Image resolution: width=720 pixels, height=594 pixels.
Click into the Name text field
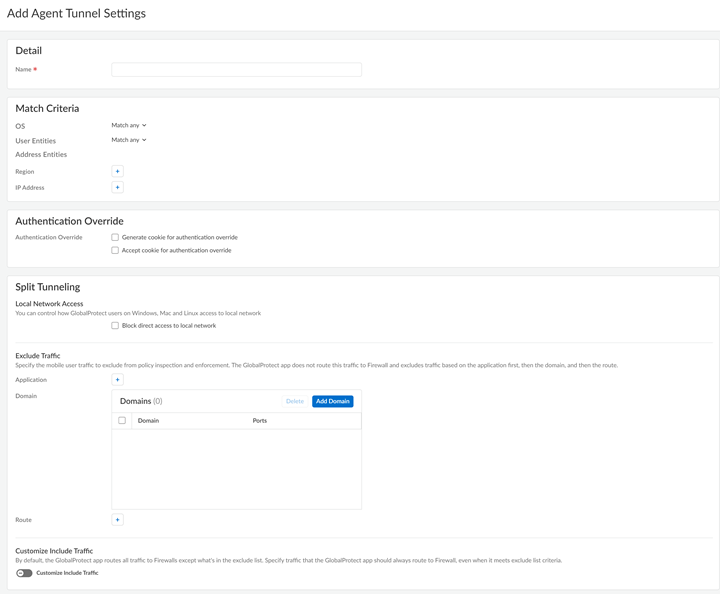point(236,70)
